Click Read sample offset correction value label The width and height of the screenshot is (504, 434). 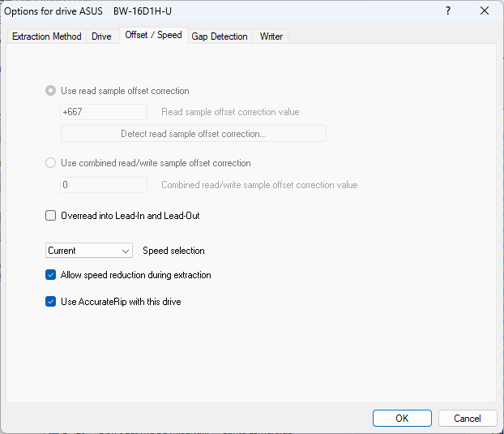[x=230, y=112]
